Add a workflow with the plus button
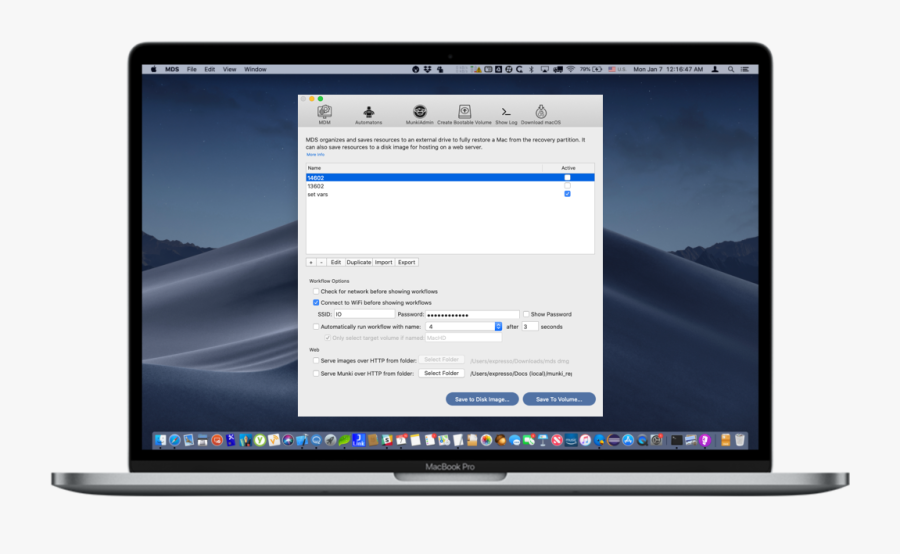 (x=311, y=262)
